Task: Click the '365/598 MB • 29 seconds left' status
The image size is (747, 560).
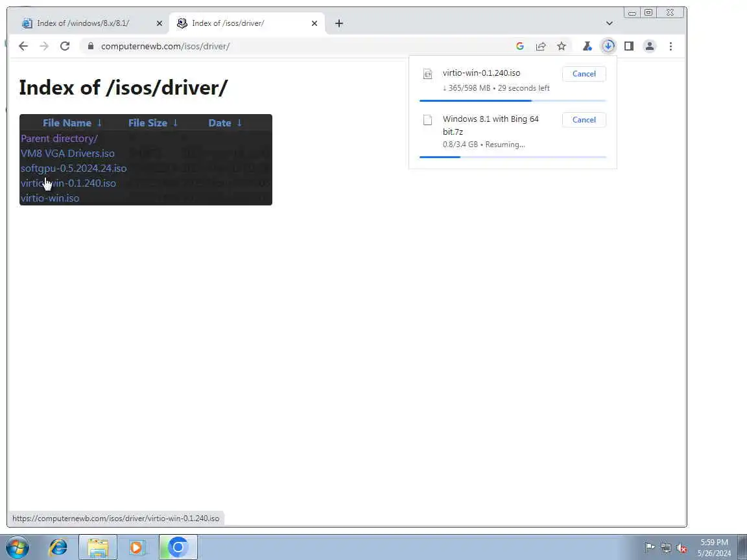Action: 496,88
